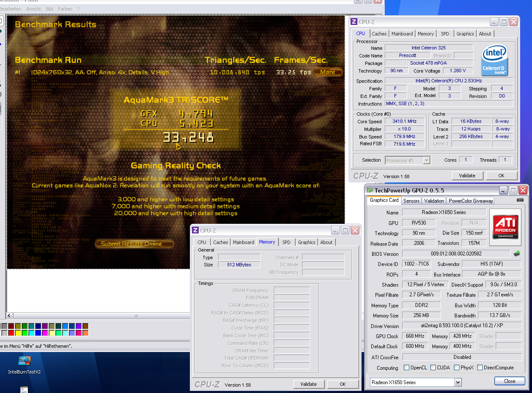Image resolution: width=532 pixels, height=393 pixels.
Task: Open the PowerColor Giveaway tab in GPU-Z
Action: pos(471,201)
